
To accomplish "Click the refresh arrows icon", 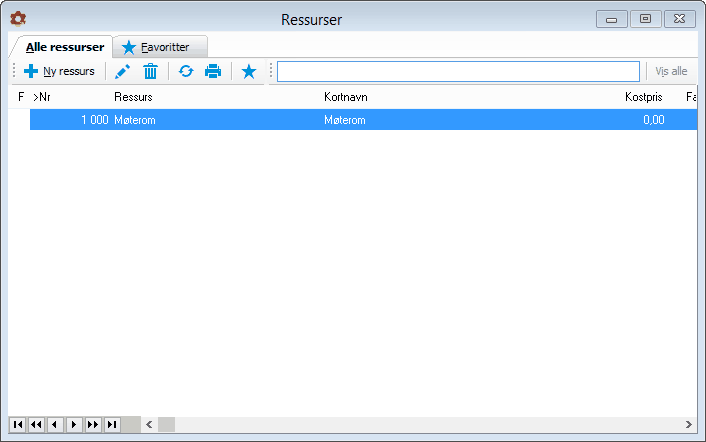I will click(x=186, y=71).
